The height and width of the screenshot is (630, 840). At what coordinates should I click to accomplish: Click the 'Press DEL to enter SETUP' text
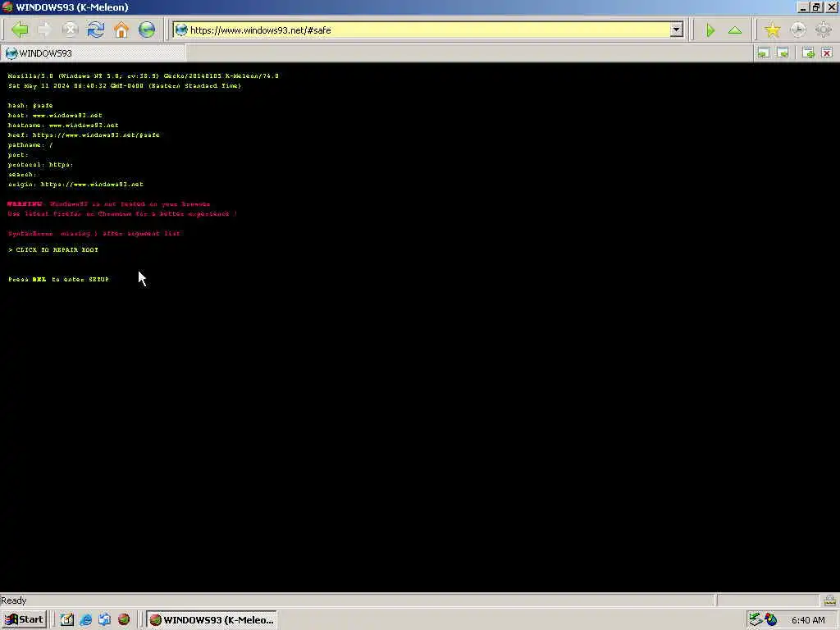[x=58, y=279]
